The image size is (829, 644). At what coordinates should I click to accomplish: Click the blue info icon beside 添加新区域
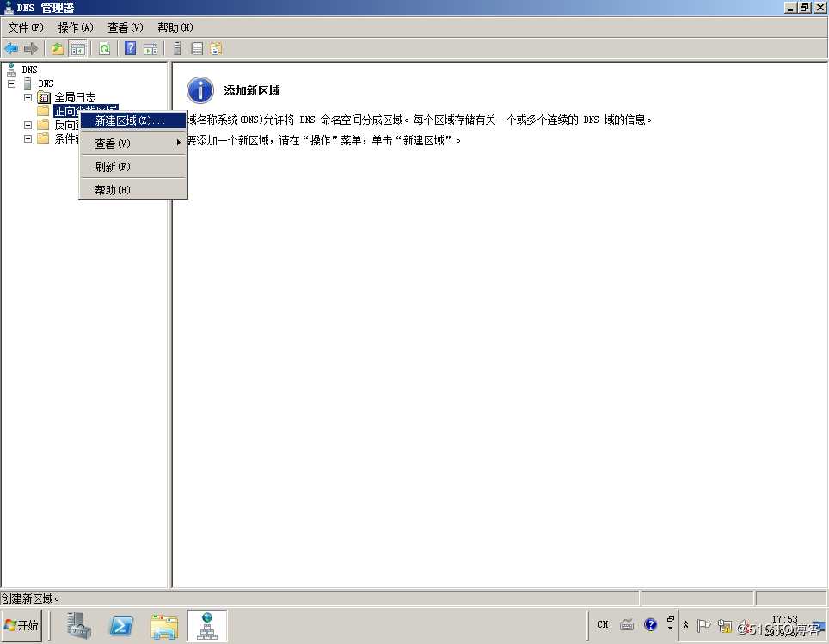200,90
